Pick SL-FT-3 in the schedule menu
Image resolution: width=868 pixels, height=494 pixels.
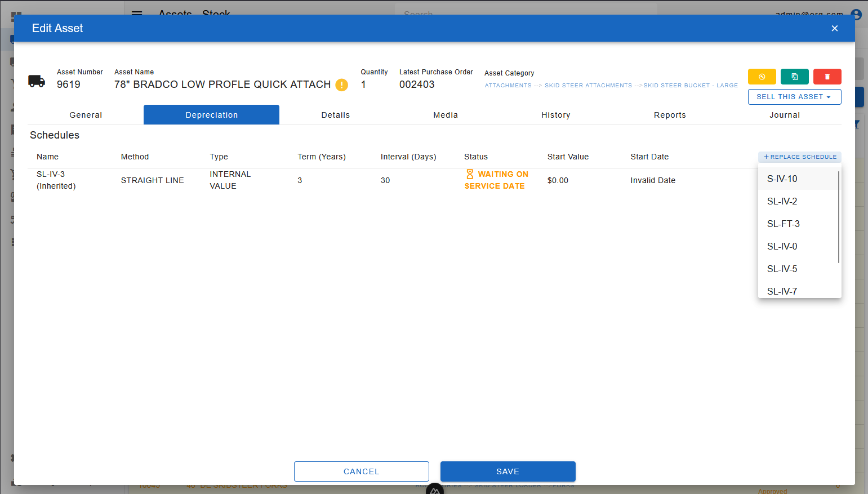tap(783, 224)
